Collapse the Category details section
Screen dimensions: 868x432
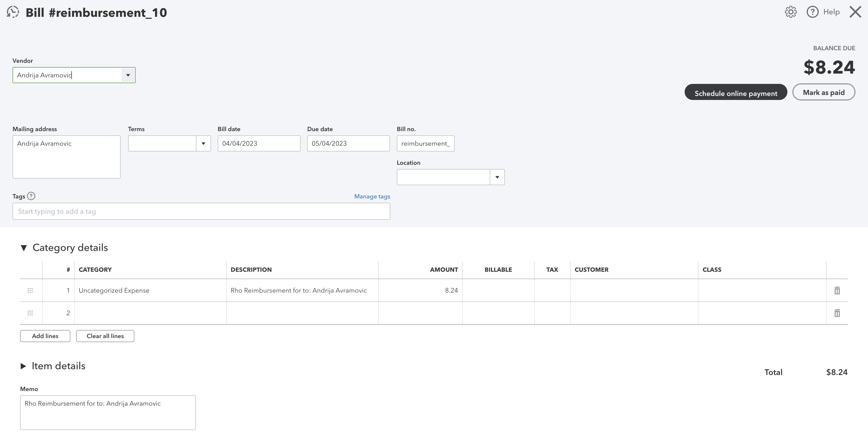24,248
